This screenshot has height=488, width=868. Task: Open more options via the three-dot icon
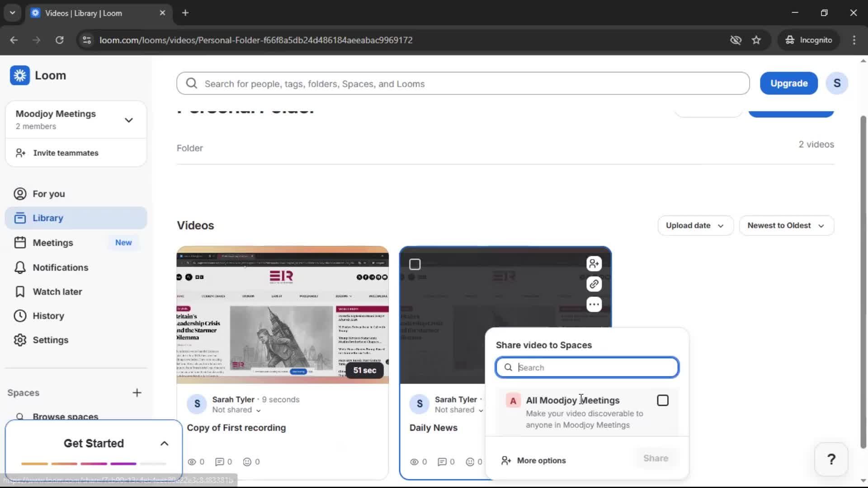(x=594, y=304)
